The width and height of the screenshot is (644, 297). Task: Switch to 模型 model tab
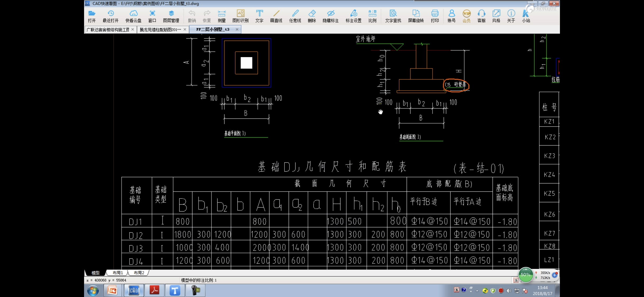pyautogui.click(x=95, y=273)
